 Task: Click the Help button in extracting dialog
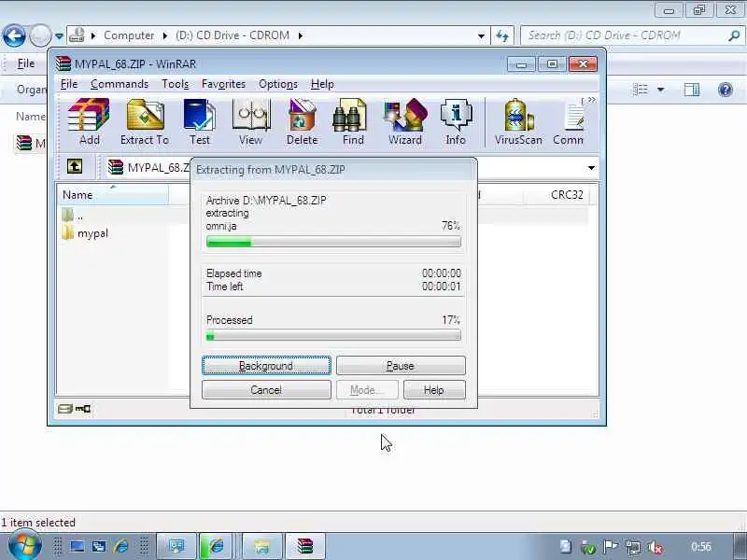[434, 390]
